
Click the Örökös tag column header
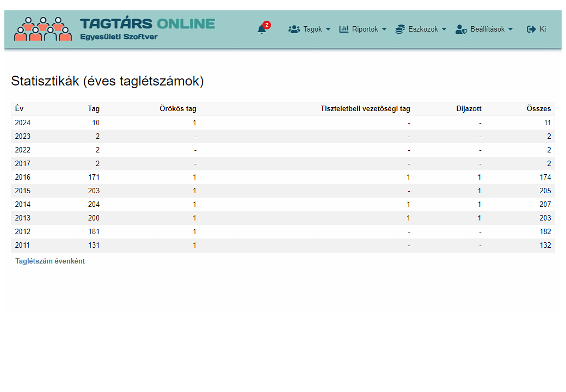(178, 109)
